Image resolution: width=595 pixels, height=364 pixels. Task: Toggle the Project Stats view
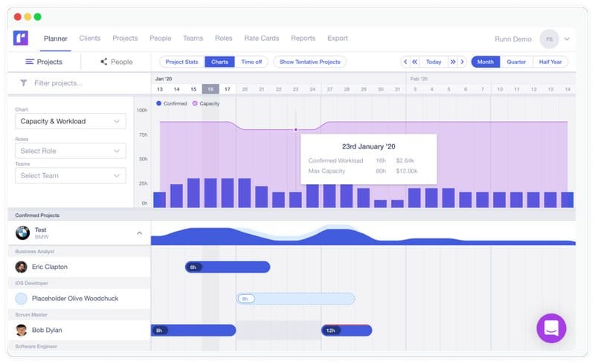182,62
